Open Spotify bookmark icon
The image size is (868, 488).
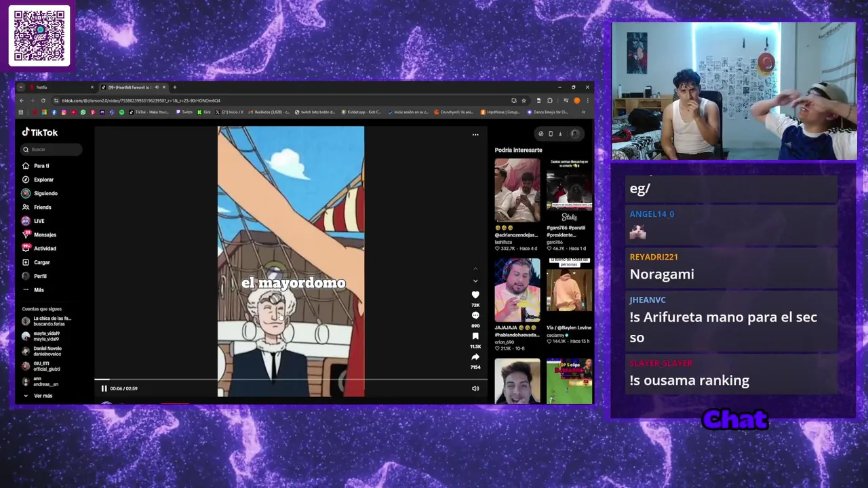(122, 112)
